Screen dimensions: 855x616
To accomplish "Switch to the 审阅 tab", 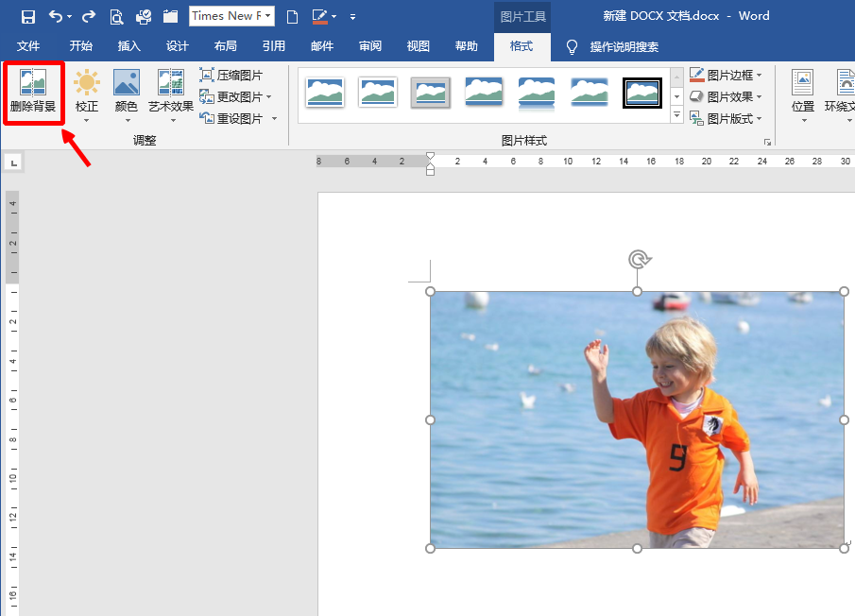I will [369, 46].
